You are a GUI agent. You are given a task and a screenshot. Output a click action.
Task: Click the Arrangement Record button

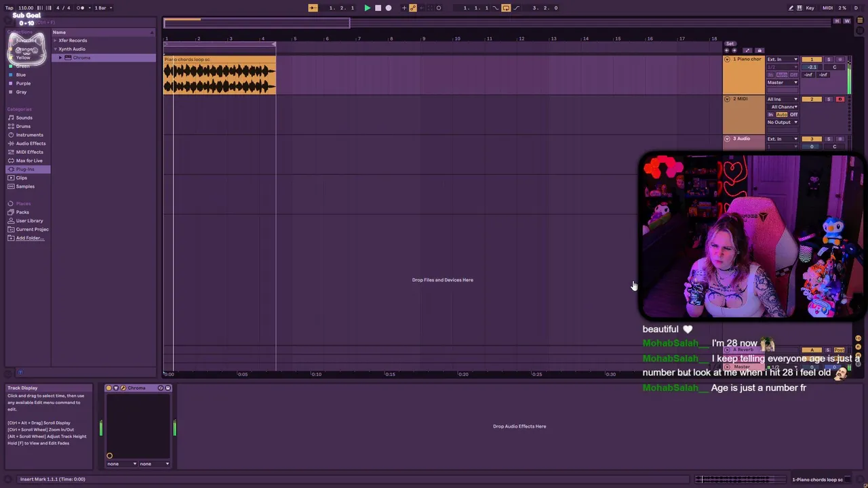point(389,7)
